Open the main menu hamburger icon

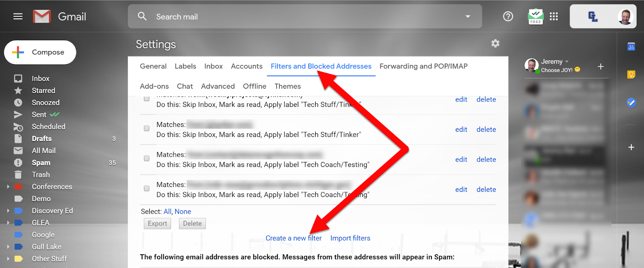tap(18, 17)
